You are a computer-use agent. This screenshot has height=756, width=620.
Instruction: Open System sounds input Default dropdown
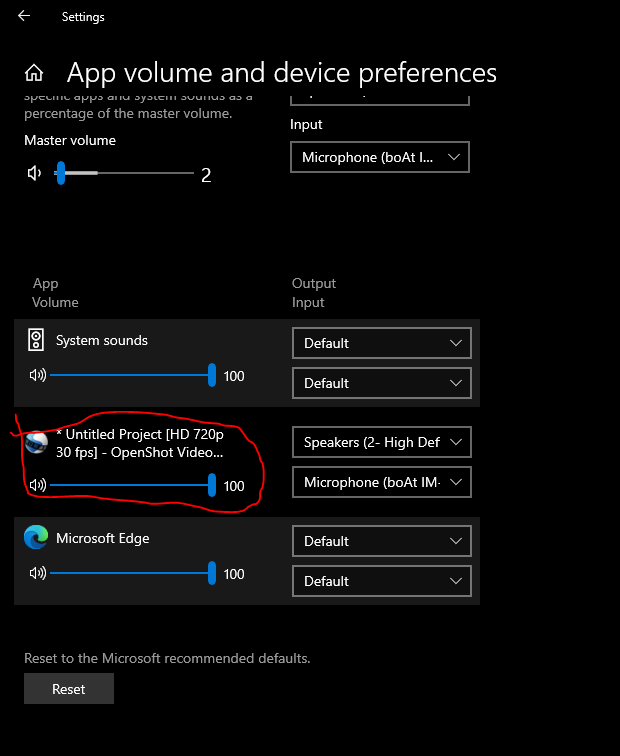pos(382,383)
